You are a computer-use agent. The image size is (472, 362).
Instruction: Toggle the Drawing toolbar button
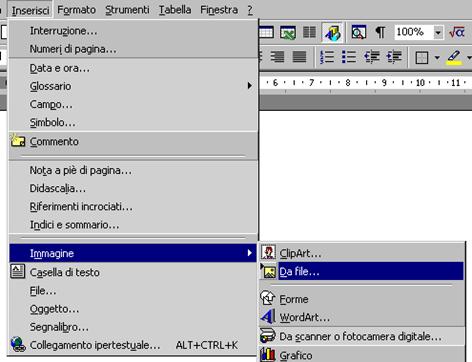pos(333,33)
